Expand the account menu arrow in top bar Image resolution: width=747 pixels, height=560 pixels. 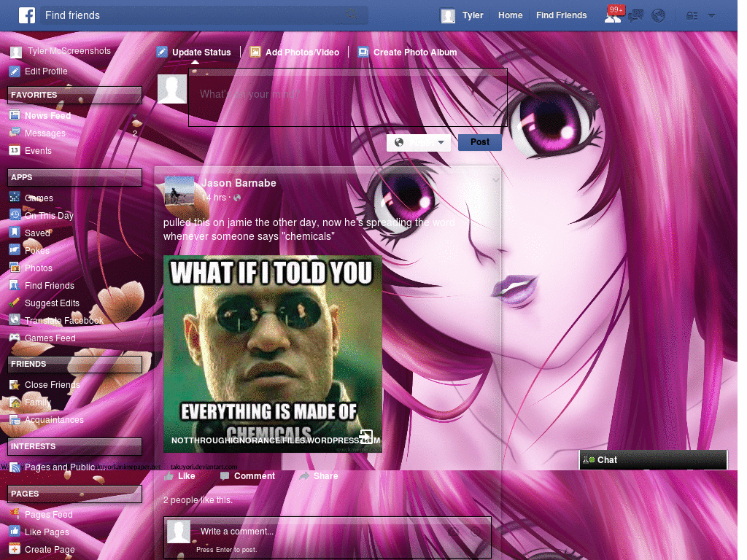click(711, 16)
